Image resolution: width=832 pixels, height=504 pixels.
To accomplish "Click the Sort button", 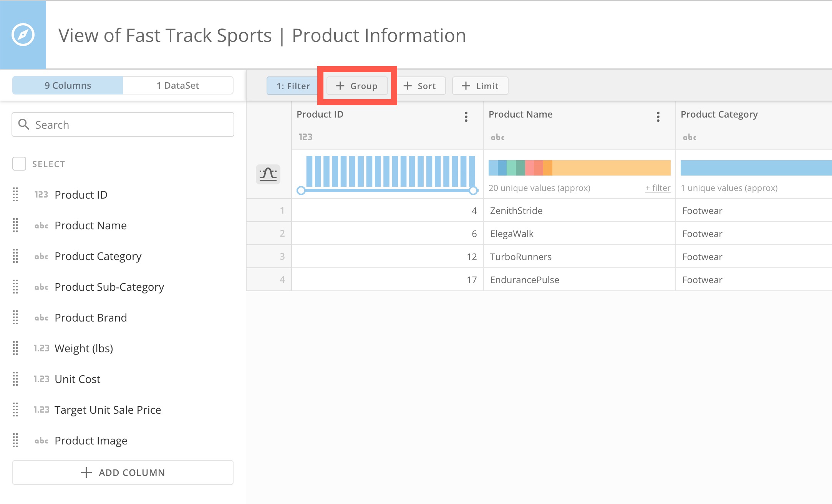I will click(x=421, y=86).
